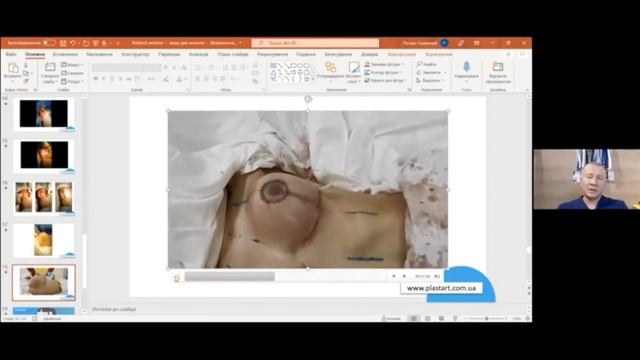The height and width of the screenshot is (360, 640).
Task: Open the Quick Styles button
Action: pos(353,72)
